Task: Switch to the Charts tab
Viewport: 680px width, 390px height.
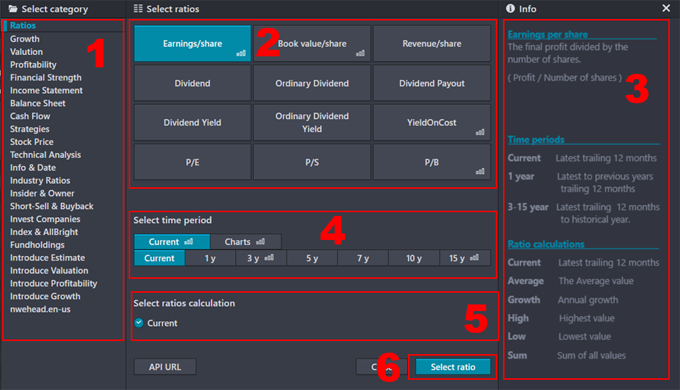Action: 245,242
